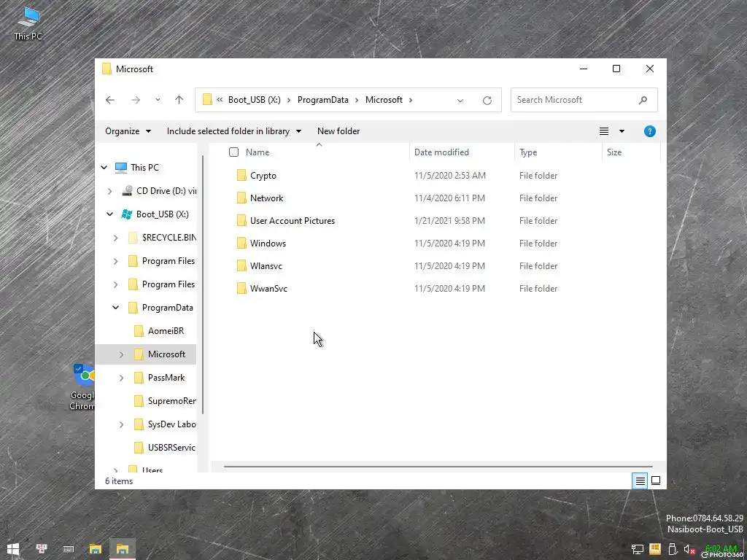Open address bar history dropdown
Viewport: 747px width, 560px height.
[x=460, y=101]
